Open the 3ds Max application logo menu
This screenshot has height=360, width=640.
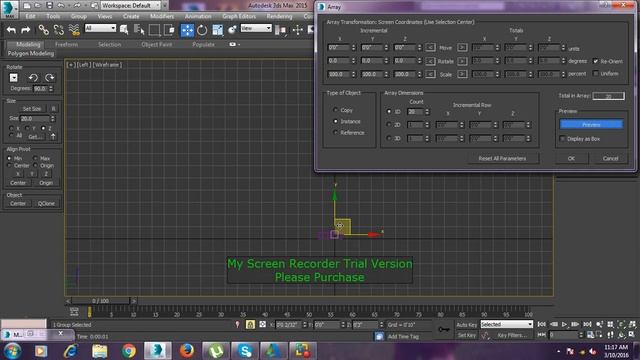(x=9, y=9)
